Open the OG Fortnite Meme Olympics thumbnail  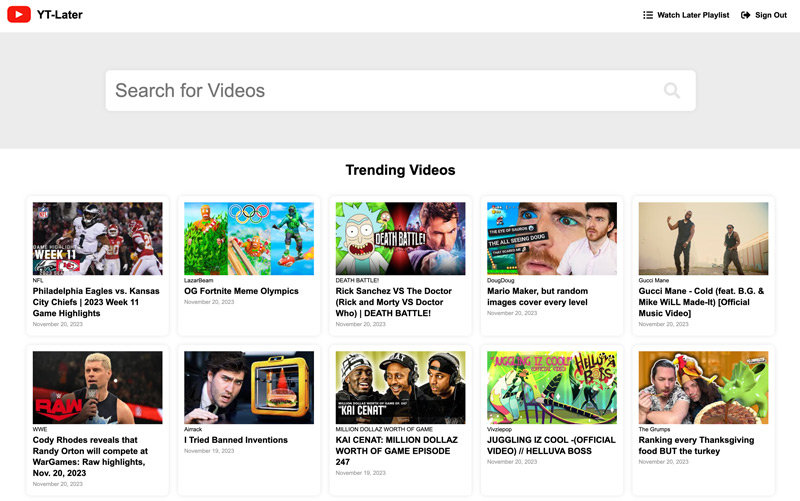pyautogui.click(x=249, y=239)
